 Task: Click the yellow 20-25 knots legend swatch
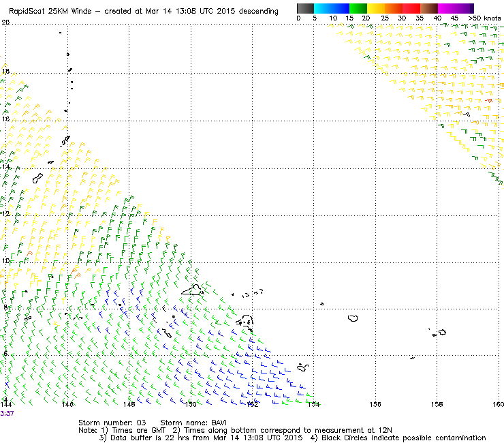tap(376, 8)
